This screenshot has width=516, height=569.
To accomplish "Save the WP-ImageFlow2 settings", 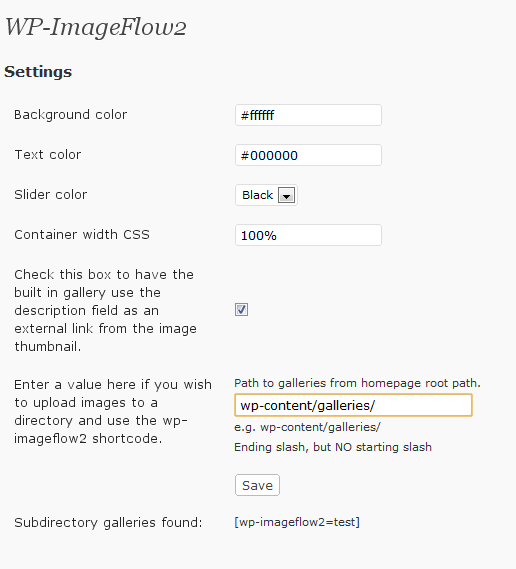I will [257, 485].
